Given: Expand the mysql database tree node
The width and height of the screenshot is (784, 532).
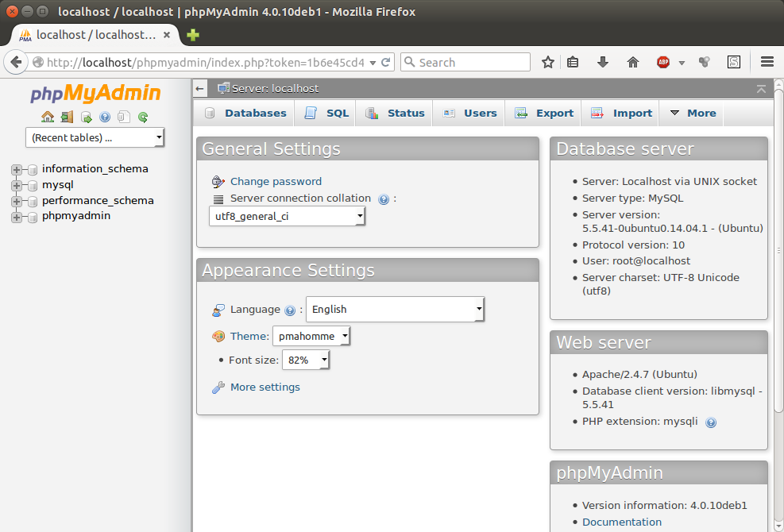Looking at the screenshot, I should [17, 186].
